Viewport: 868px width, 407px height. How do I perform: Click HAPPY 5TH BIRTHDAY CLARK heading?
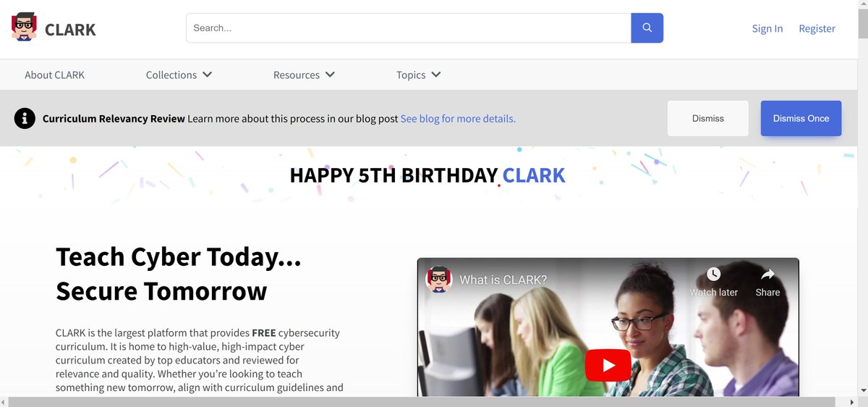tap(427, 175)
